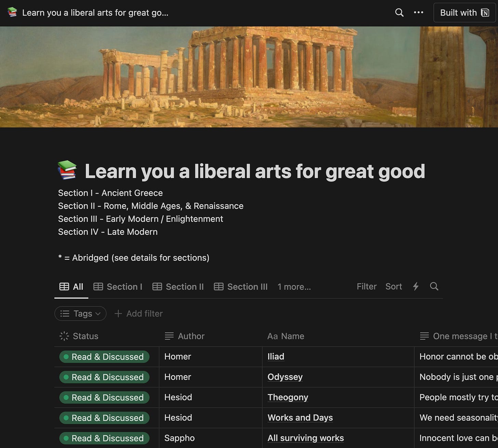
Task: Click the Read & Discussed status for Iliad
Action: click(x=104, y=357)
